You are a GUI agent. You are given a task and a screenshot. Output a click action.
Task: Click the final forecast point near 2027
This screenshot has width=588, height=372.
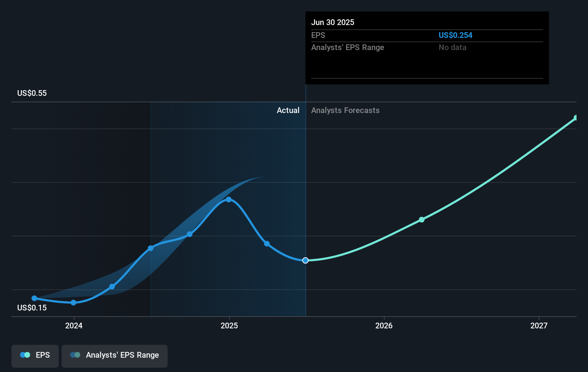(576, 118)
